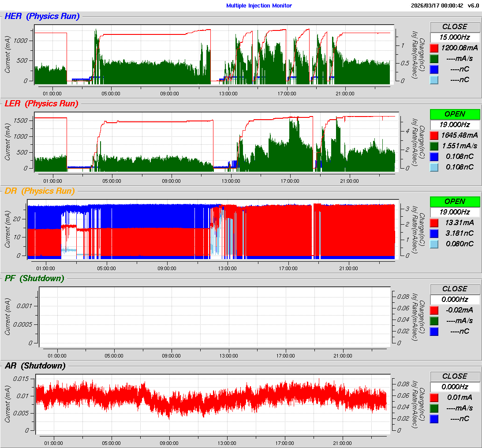Click the DR (Physics Run) section title
Viewport: 482px width, 448px height.
point(40,191)
